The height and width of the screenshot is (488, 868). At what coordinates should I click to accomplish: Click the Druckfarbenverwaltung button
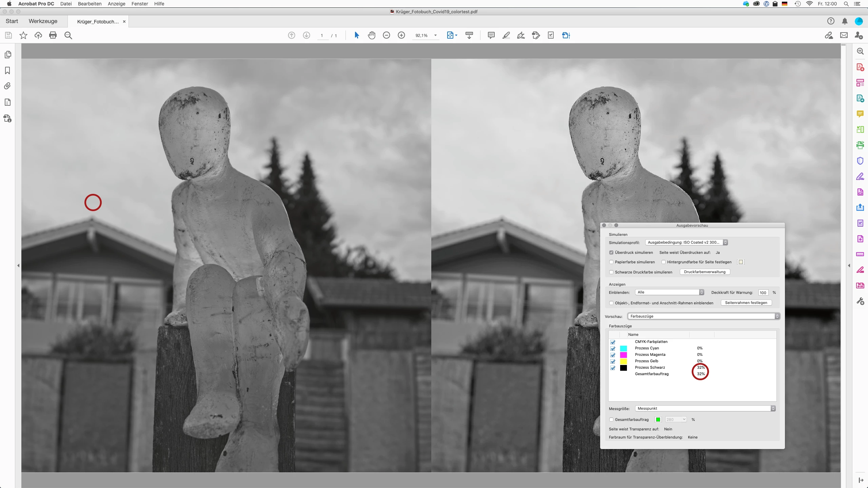tap(705, 272)
